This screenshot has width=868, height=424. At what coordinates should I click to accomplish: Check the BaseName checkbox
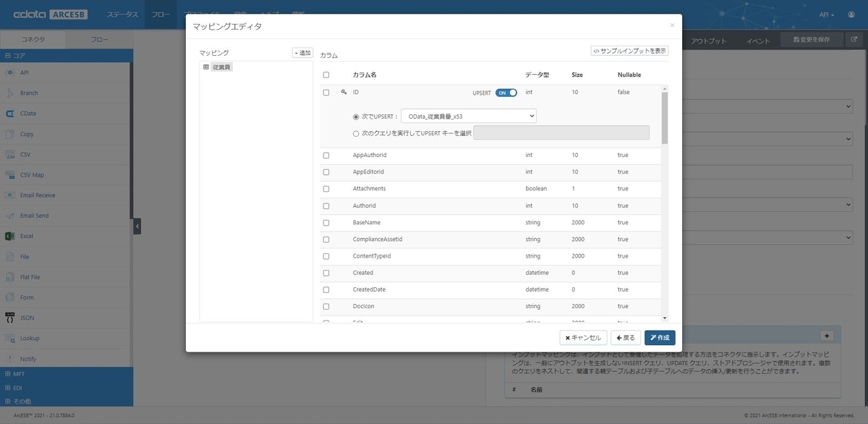(x=326, y=223)
